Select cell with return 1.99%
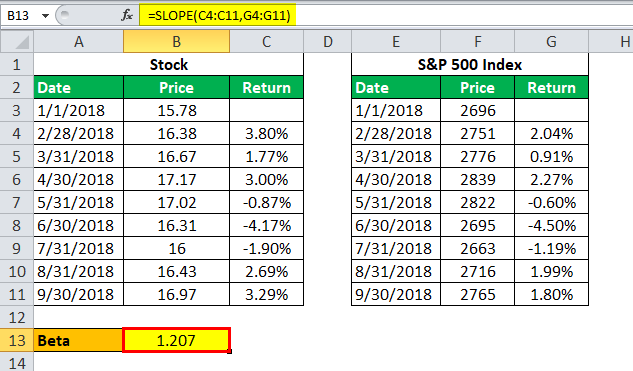The width and height of the screenshot is (633, 371). click(551, 271)
